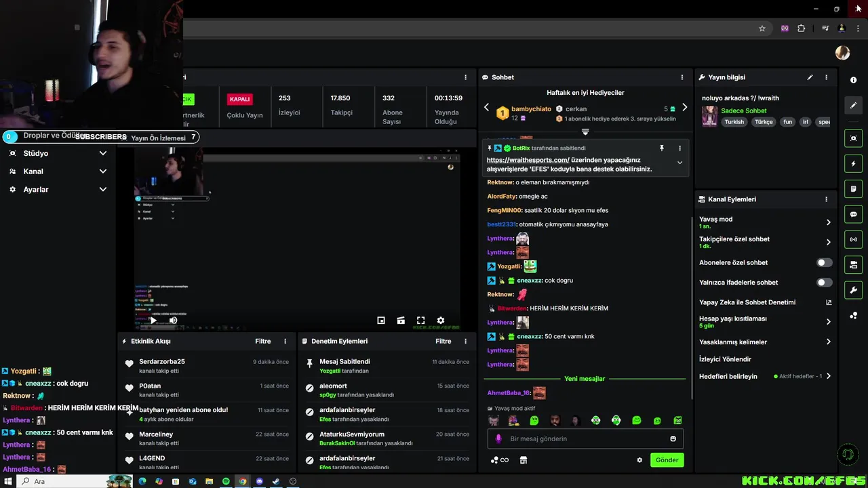Image resolution: width=868 pixels, height=488 pixels.
Task: Click the KAPALI Çoklu Yayın badge
Action: point(239,99)
